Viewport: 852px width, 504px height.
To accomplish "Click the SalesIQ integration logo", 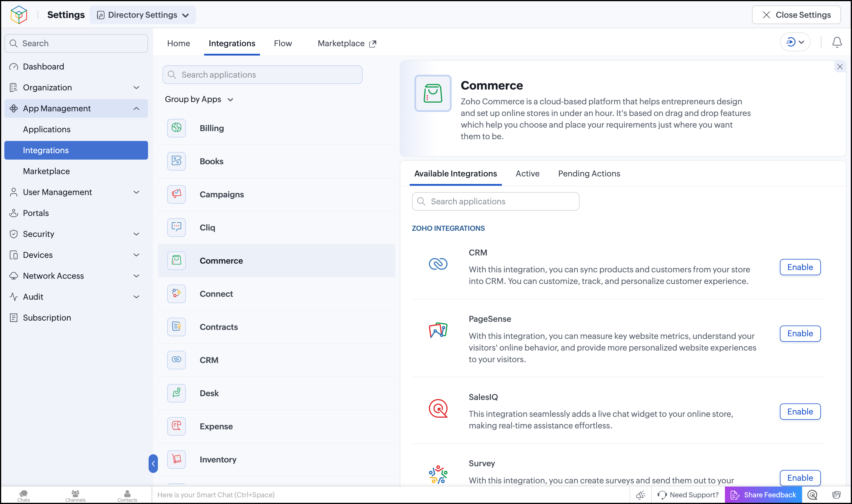I will click(438, 408).
